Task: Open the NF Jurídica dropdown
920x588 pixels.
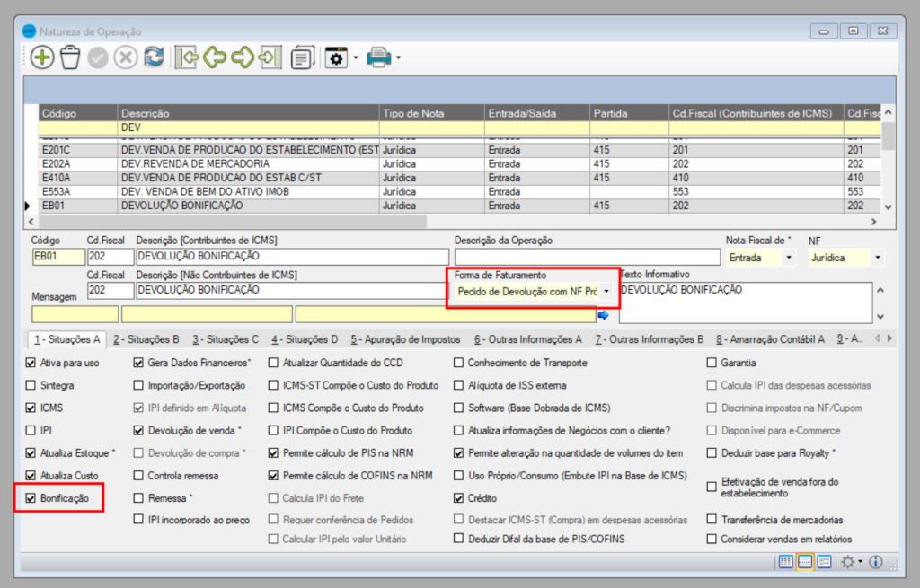Action: coord(876,259)
